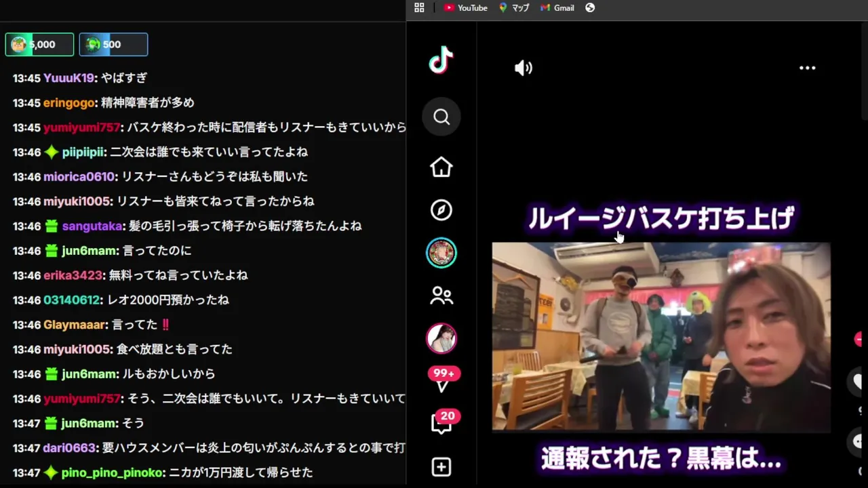This screenshot has height=488, width=868.
Task: Open the YouTube bookmark
Action: click(466, 8)
